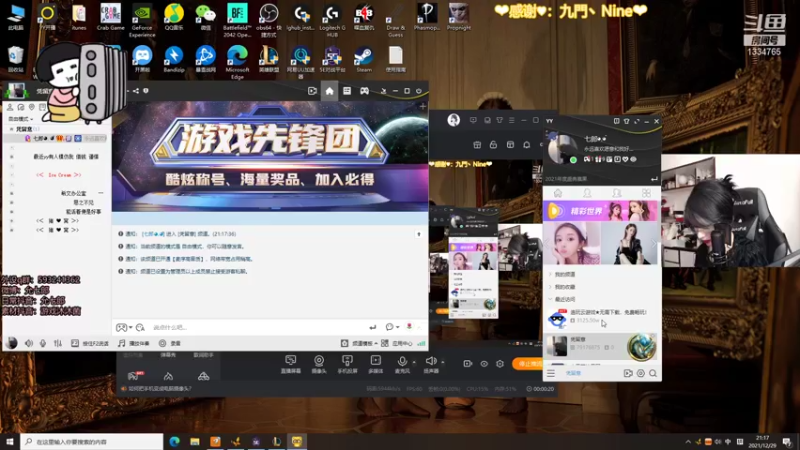
Task: Click the gift box icon in streaming window
Action: [x=477, y=145]
